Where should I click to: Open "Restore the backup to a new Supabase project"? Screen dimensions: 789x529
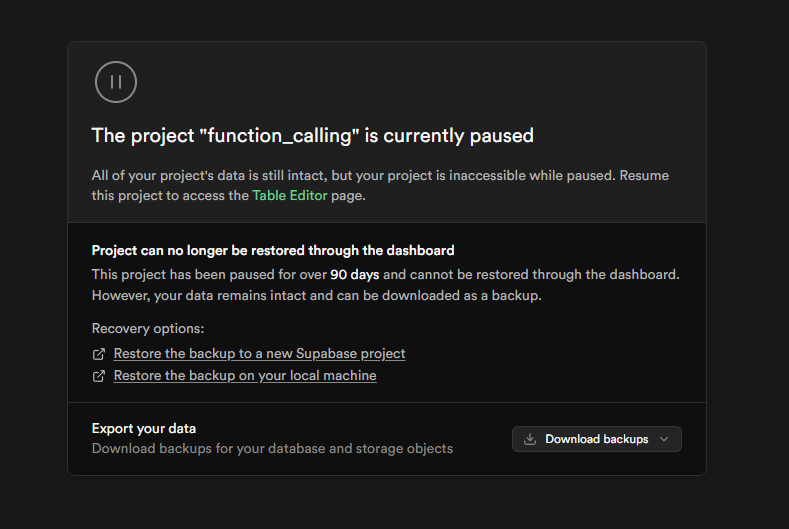pos(259,354)
